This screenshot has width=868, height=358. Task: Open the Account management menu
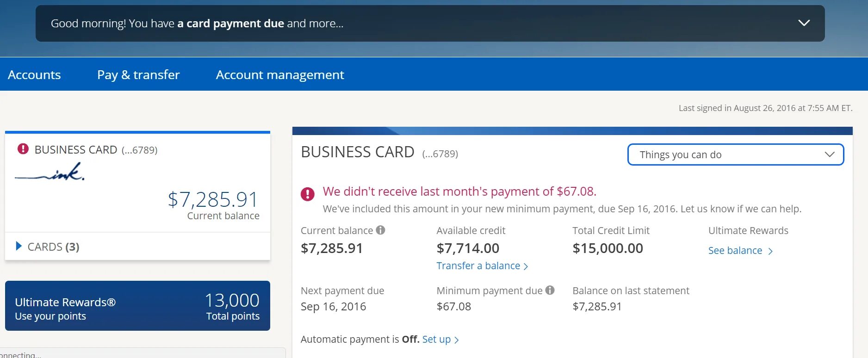coord(279,74)
